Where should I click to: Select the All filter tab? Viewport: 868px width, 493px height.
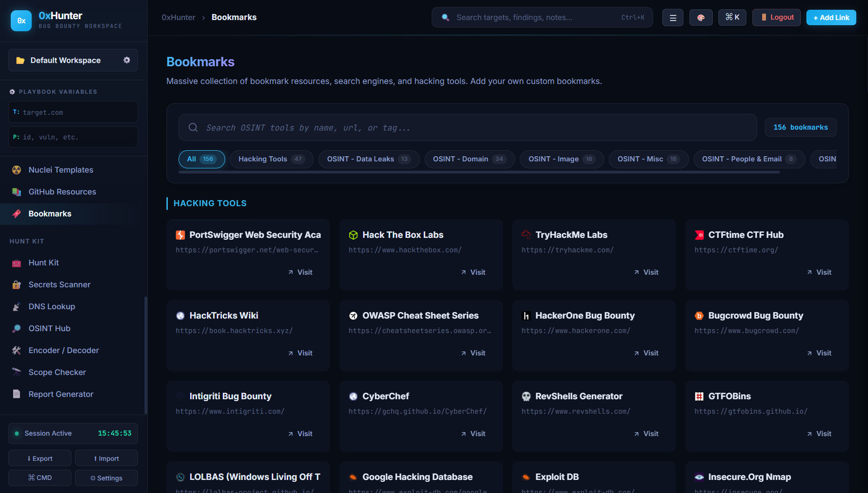(x=201, y=159)
